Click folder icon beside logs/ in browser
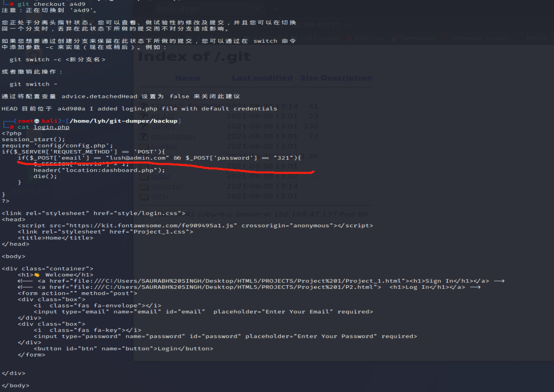Image resolution: width=554 pixels, height=392 pixels. pyautogui.click(x=144, y=176)
